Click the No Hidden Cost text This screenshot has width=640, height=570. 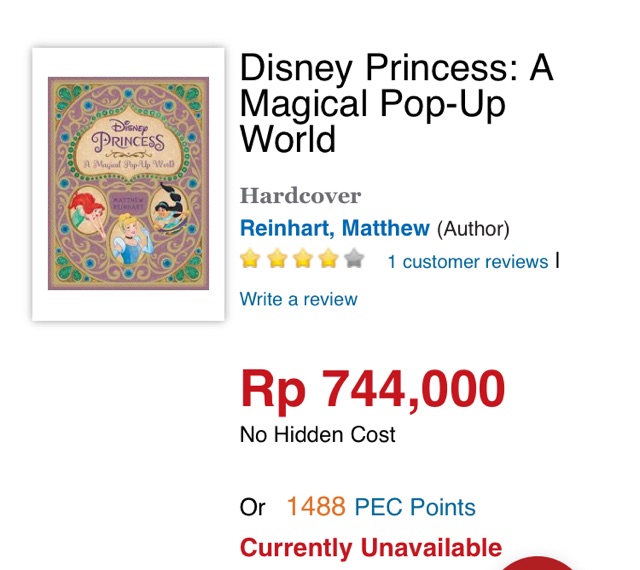coord(317,435)
